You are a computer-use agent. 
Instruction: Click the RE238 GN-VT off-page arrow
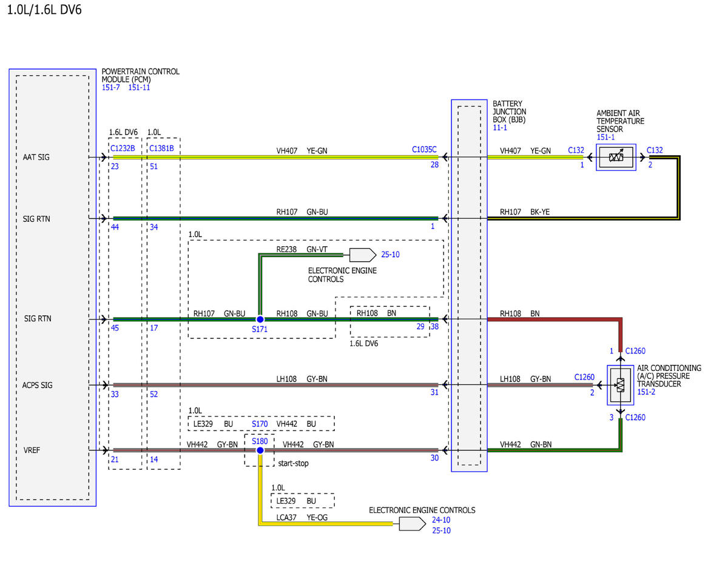tap(363, 255)
